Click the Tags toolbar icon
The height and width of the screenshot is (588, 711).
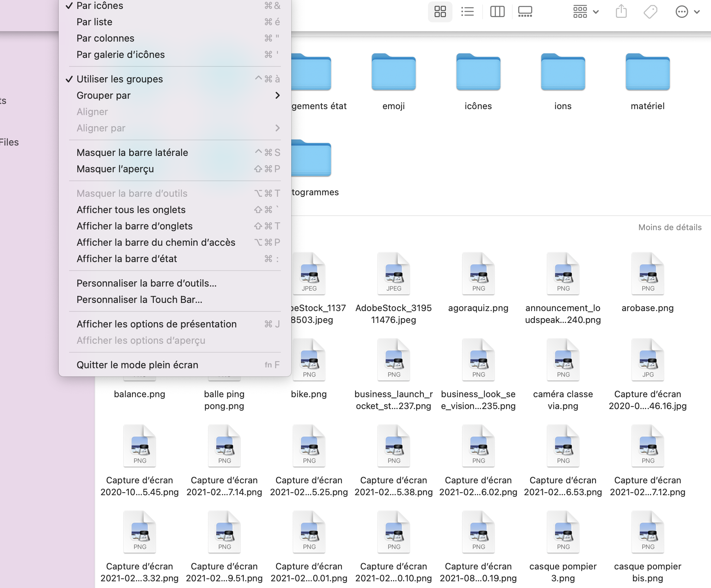[x=650, y=12]
